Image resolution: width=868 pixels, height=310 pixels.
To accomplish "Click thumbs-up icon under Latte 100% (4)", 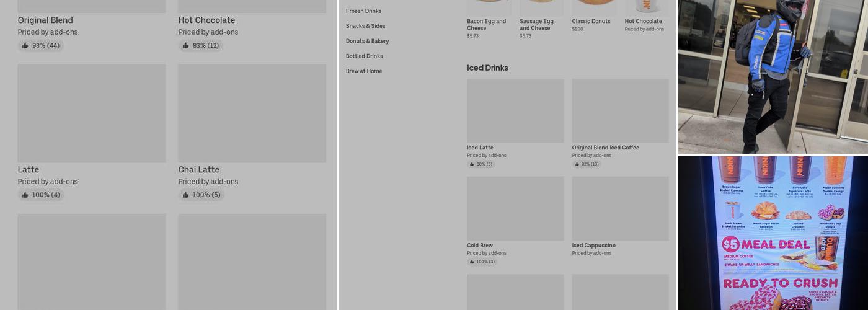I will (25, 195).
